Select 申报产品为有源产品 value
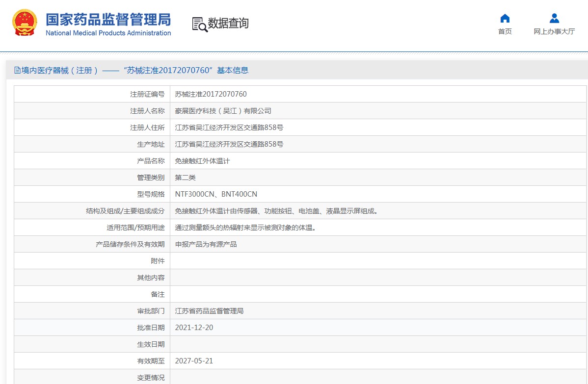Screen dimensions: 588x384 [x=206, y=244]
